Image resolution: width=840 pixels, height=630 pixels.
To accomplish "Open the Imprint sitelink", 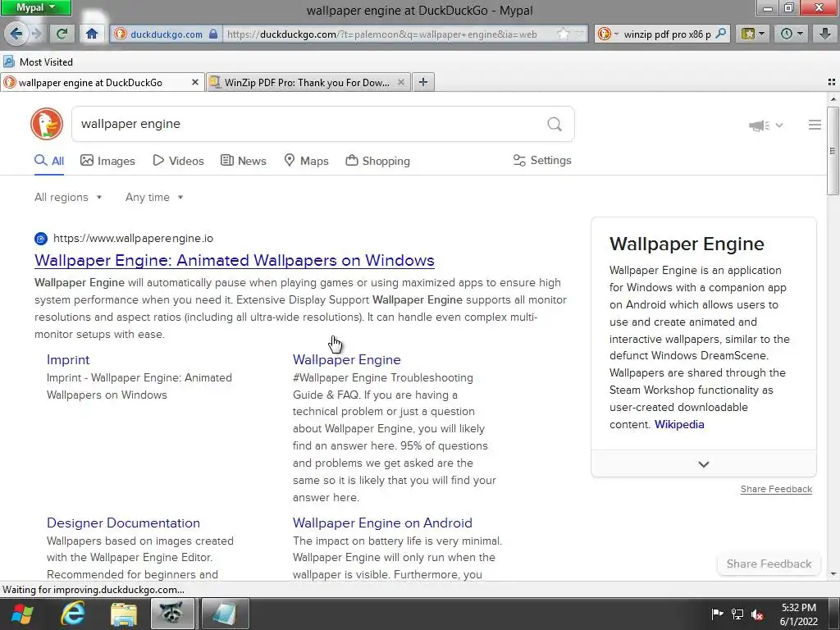I will 68,359.
